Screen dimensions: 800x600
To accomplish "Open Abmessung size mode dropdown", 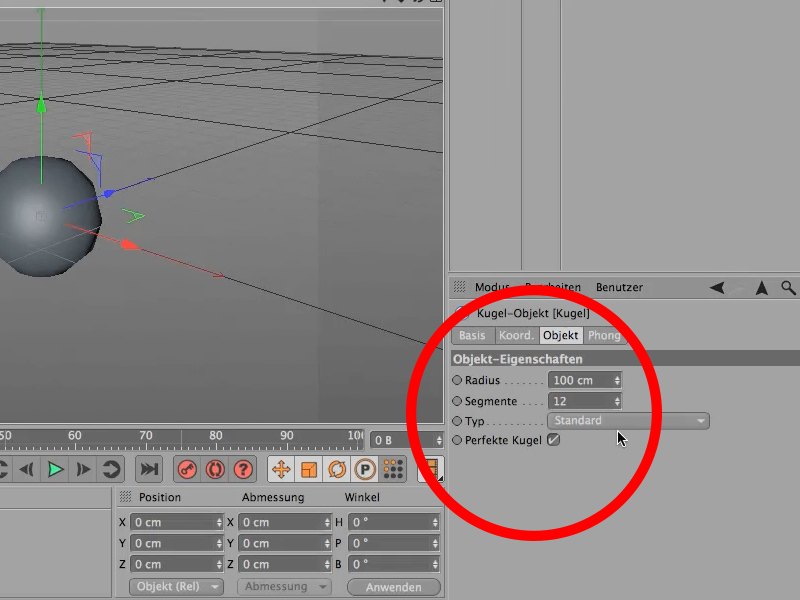I will (x=285, y=587).
